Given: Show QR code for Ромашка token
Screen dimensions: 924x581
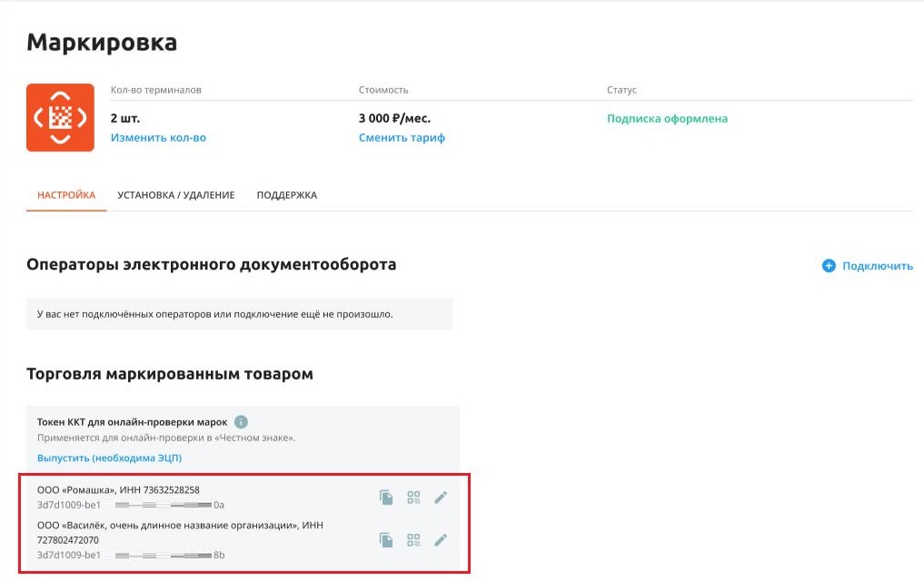Looking at the screenshot, I should [413, 497].
